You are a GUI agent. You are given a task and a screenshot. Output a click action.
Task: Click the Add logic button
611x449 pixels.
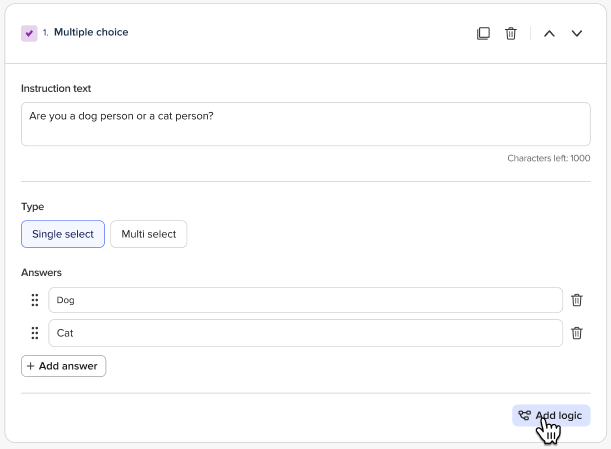point(551,415)
